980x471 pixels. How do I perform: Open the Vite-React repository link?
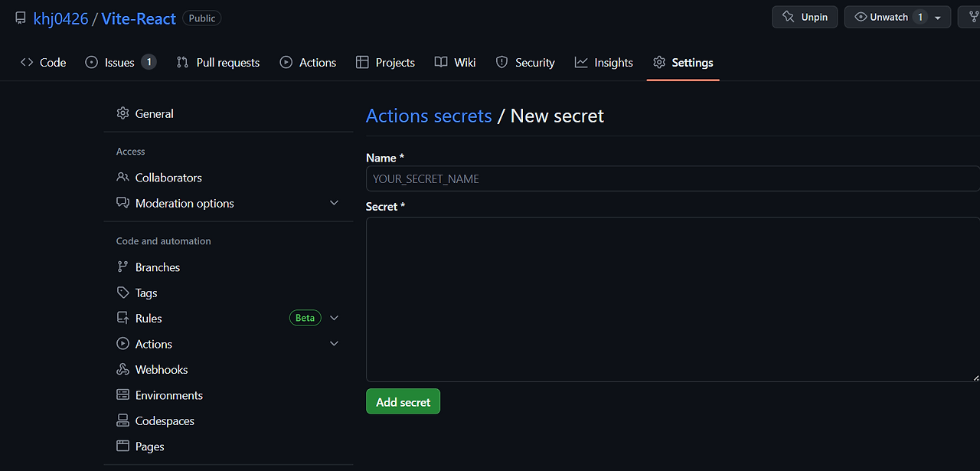pyautogui.click(x=139, y=18)
